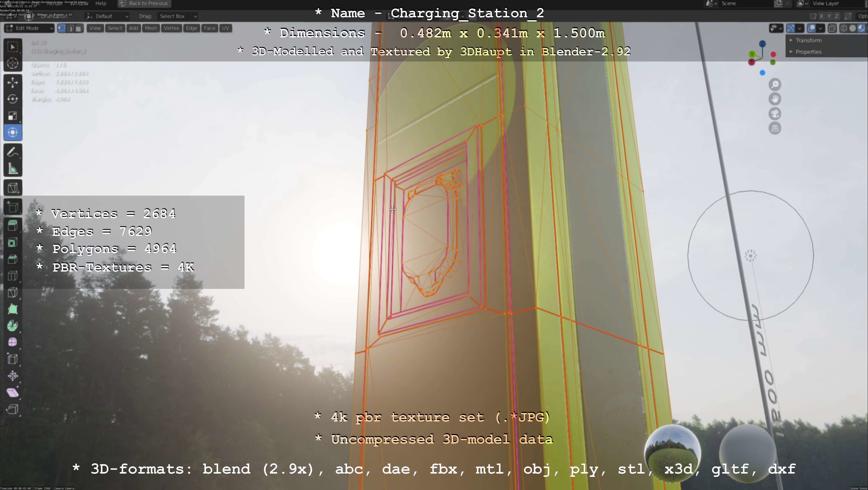The height and width of the screenshot is (490, 868).
Task: Select the Measure ruler tool
Action: tap(12, 169)
